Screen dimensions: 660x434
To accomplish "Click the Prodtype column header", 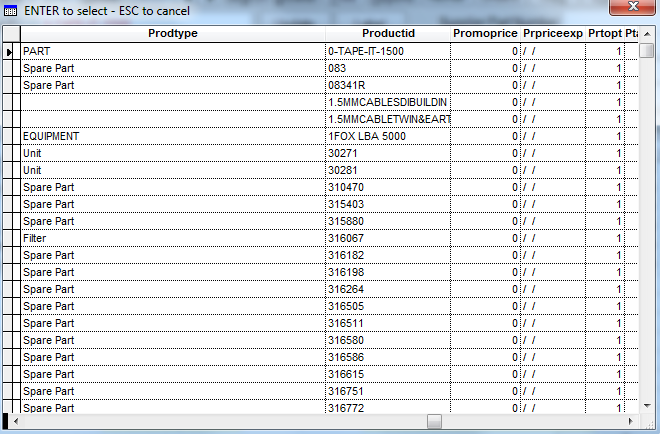I will click(172, 33).
